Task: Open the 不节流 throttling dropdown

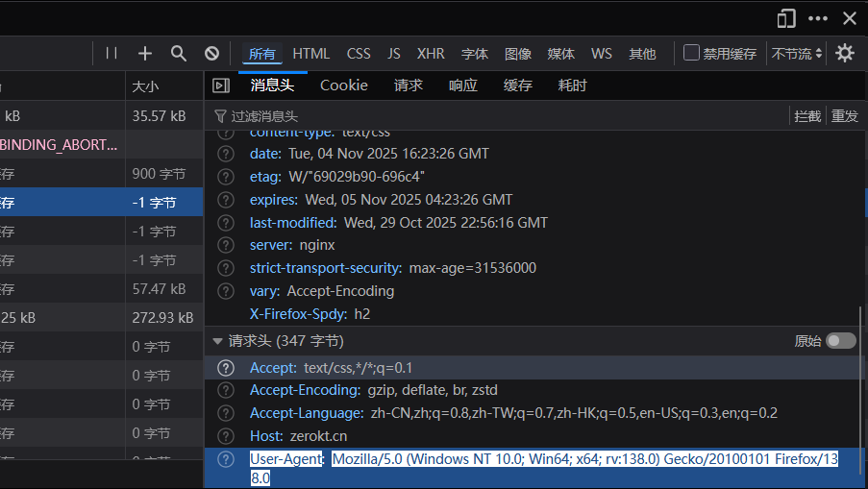Action: click(797, 54)
